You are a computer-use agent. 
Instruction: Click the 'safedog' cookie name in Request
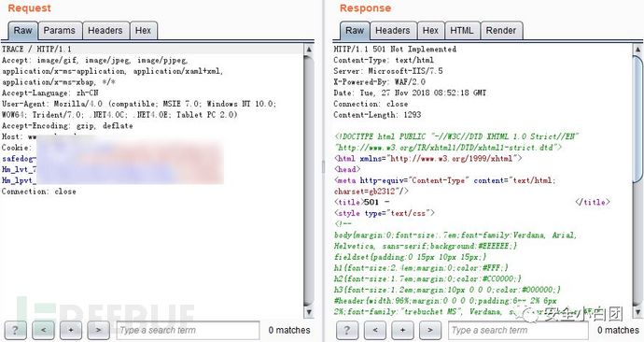(x=19, y=159)
